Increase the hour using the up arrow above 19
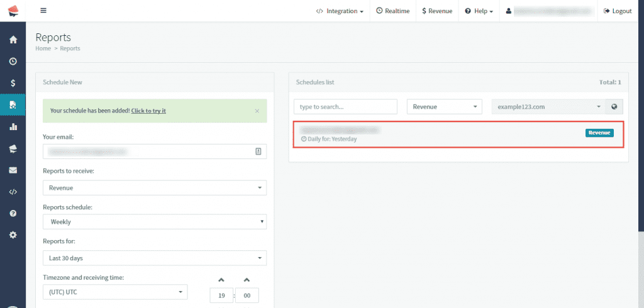The image size is (644, 308). pyautogui.click(x=221, y=280)
